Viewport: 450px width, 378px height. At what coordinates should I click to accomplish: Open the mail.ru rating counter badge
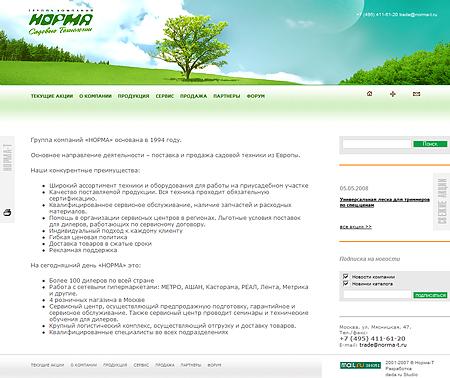click(360, 365)
